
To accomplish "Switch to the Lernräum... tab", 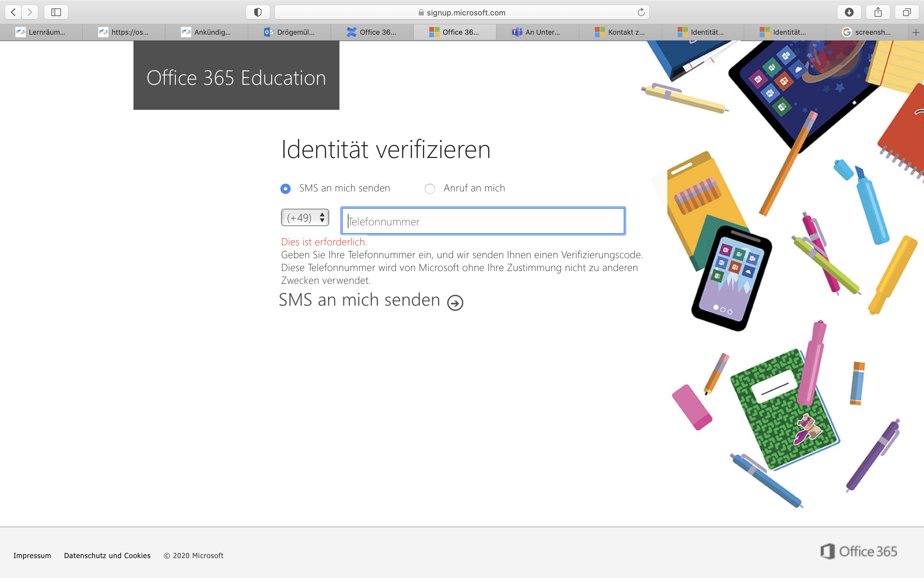I will click(41, 32).
